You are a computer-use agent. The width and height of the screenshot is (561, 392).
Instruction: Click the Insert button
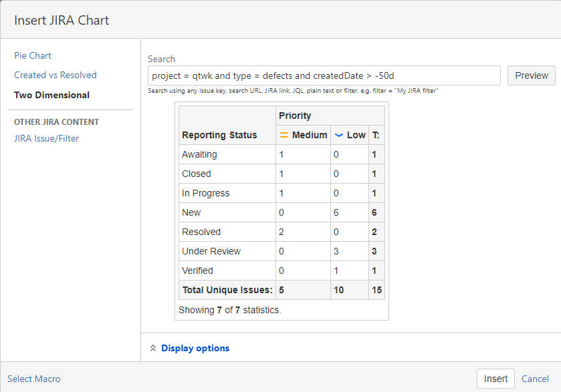click(495, 379)
